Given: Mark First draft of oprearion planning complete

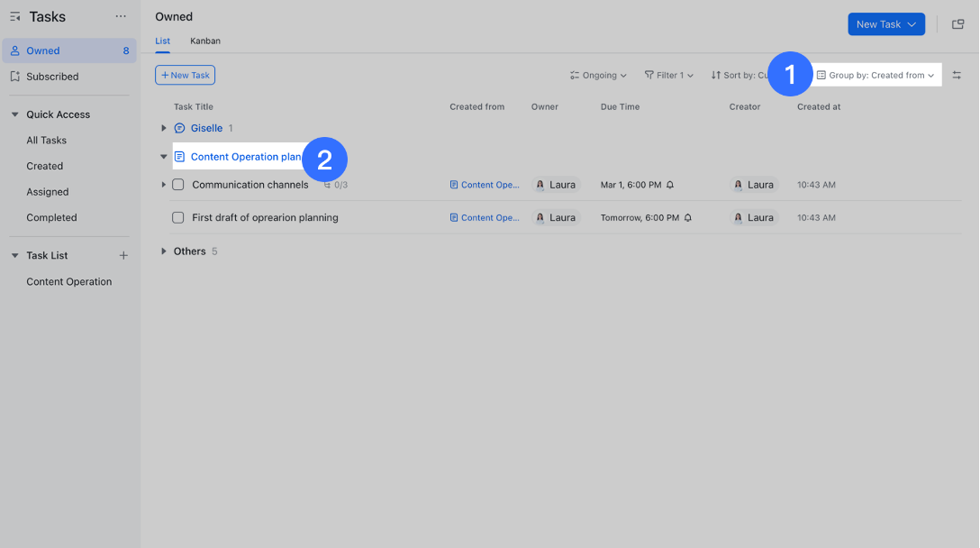Looking at the screenshot, I should tap(178, 218).
